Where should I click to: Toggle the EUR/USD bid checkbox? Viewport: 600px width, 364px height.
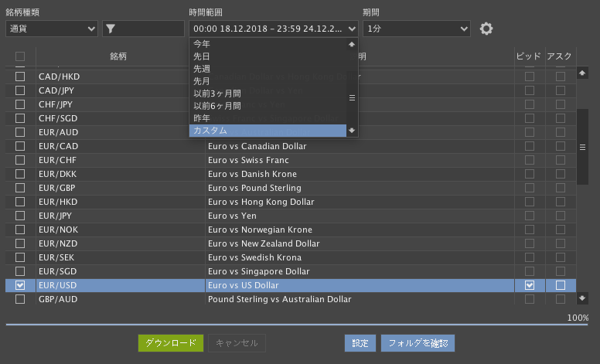pos(530,285)
